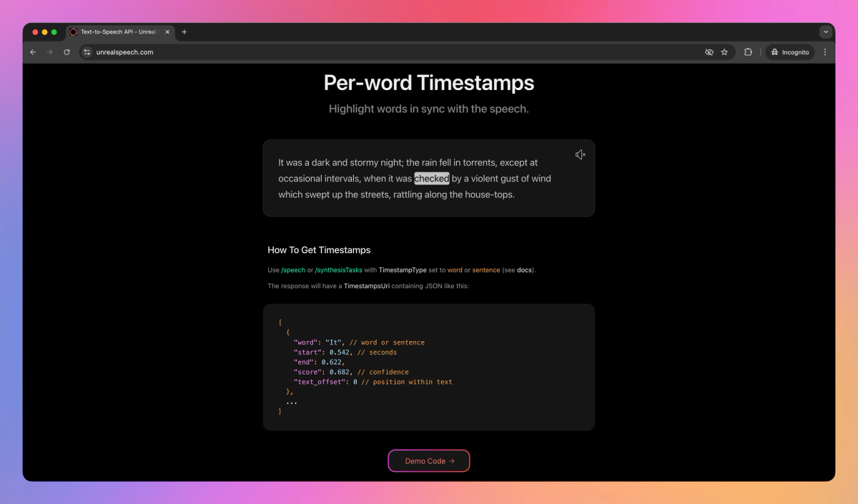
Task: Select the Text-to-Speech API tab
Action: pos(121,31)
